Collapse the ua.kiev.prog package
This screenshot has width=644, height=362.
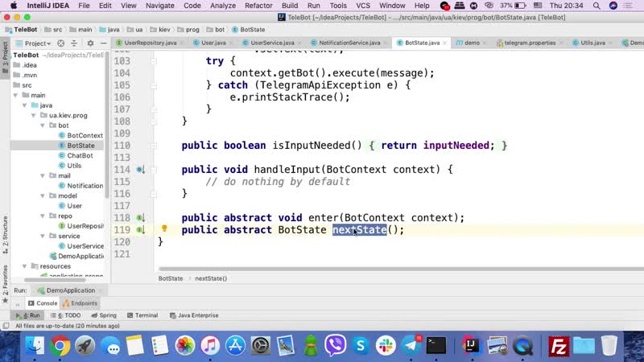pos(34,115)
